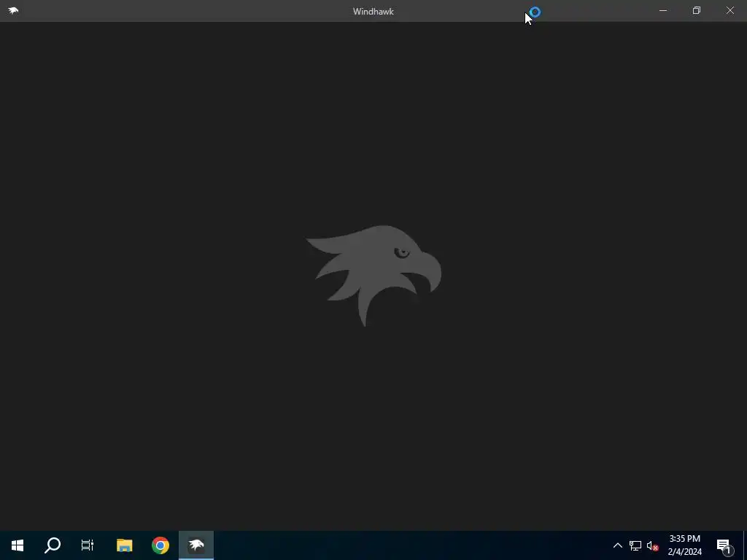The image size is (747, 560).
Task: Select the Windhawk taskbar button
Action: point(196,545)
